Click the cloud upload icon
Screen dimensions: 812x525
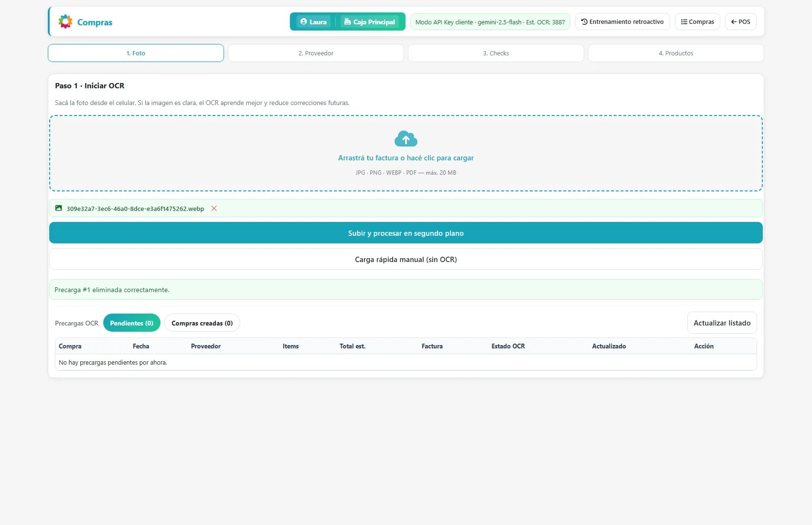[406, 139]
